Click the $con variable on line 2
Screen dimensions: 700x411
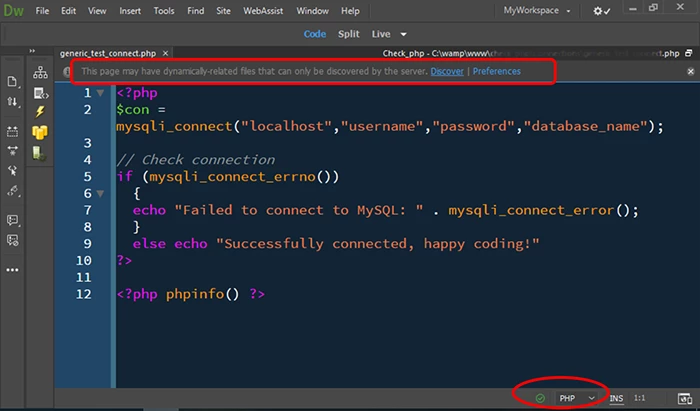coord(133,110)
